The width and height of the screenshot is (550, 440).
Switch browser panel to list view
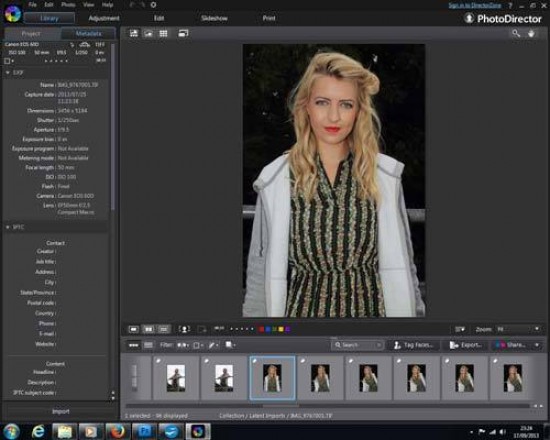coord(148,345)
